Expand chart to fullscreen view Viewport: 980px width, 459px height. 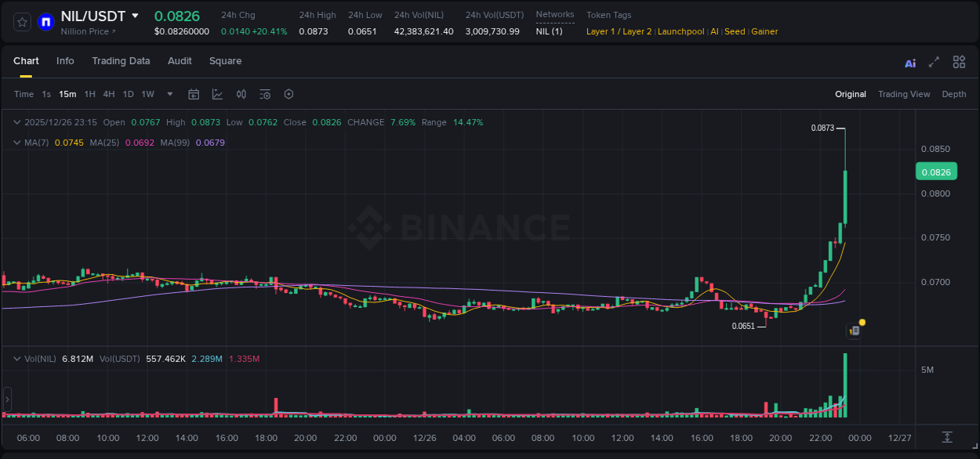[x=934, y=62]
